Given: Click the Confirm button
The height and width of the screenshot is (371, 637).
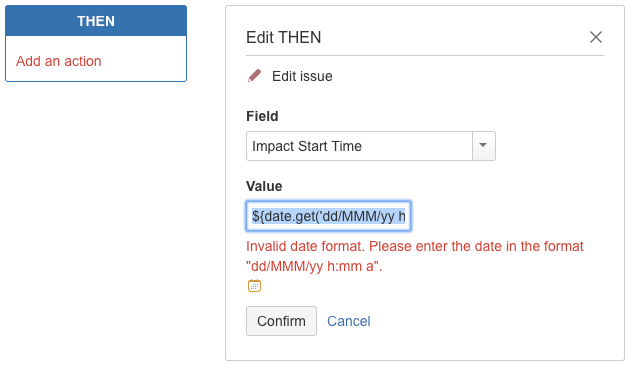Looking at the screenshot, I should coord(281,321).
